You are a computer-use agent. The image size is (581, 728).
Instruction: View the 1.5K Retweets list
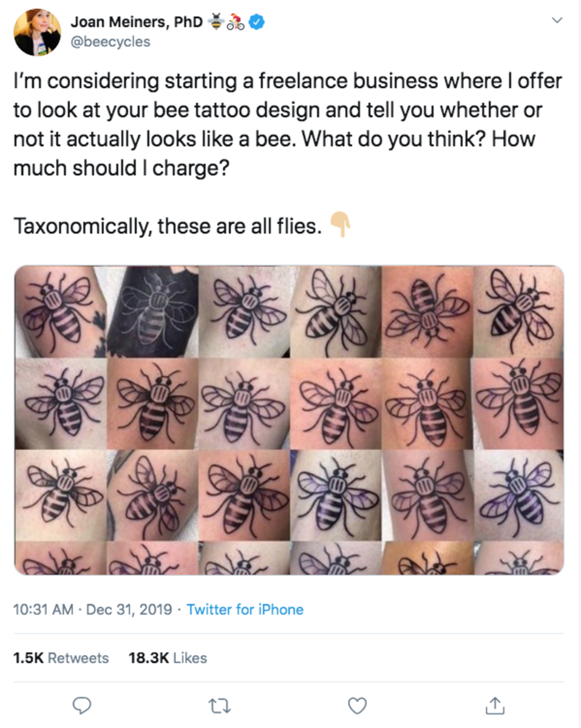coord(61,658)
